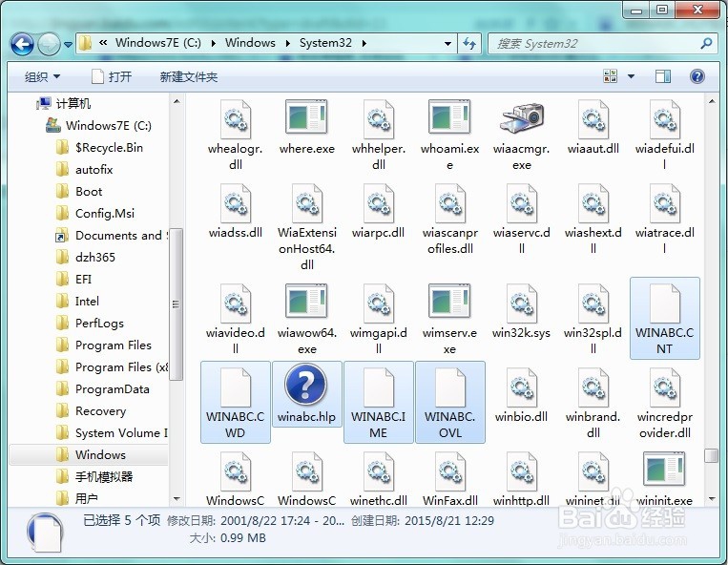
Task: Select the whoami.exe file icon
Action: [449, 117]
